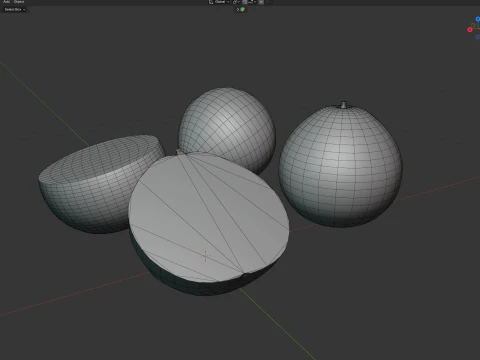The image size is (480, 360).
Task: Click the red X axis gizmo handle
Action: (470, 30)
